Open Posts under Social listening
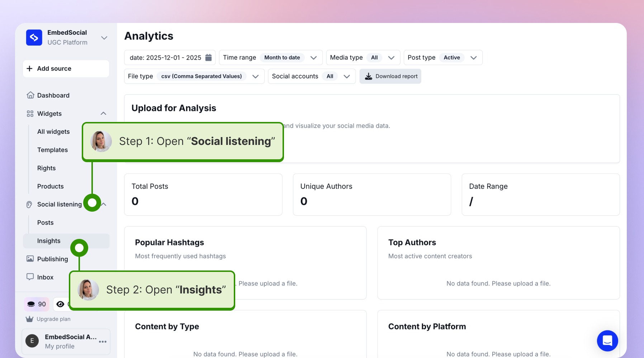644x358 pixels. [x=46, y=223]
